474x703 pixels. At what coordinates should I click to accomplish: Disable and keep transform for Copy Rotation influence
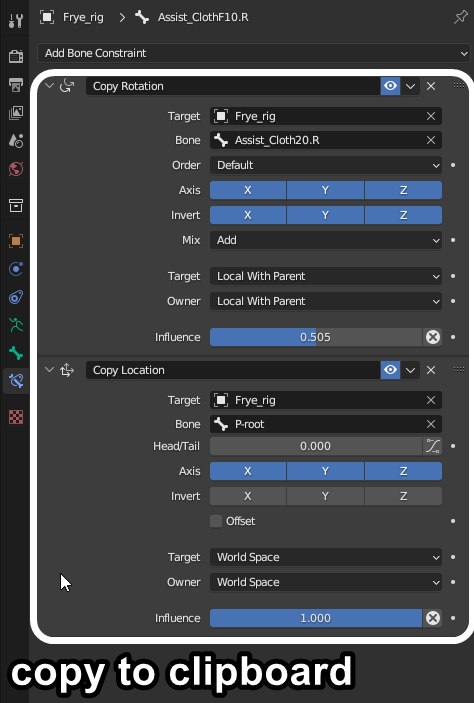432,337
